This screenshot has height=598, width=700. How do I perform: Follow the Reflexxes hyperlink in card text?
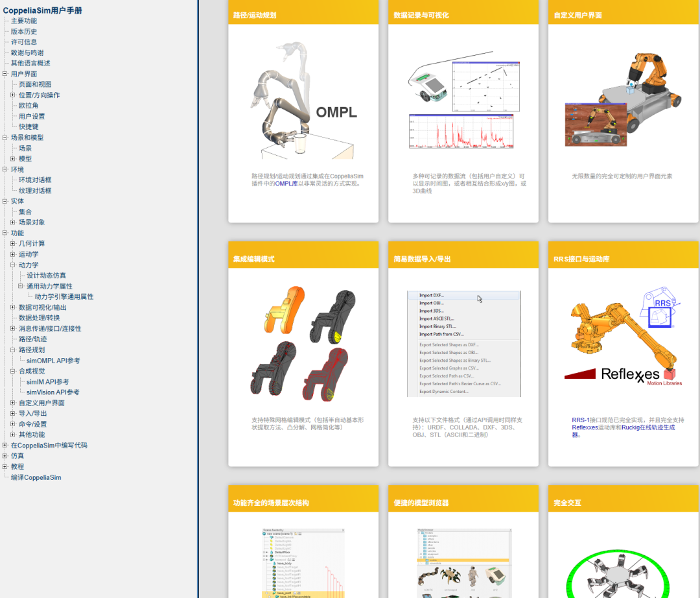click(x=585, y=427)
